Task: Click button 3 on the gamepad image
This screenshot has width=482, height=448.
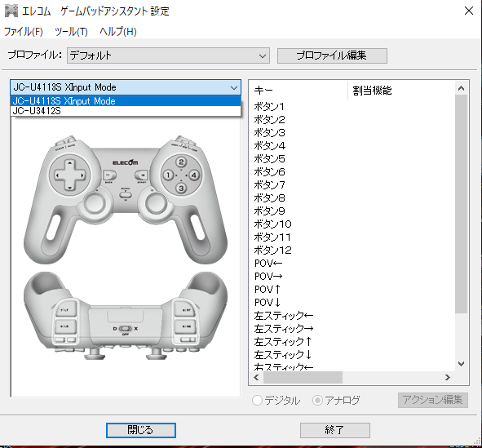Action: 181,188
